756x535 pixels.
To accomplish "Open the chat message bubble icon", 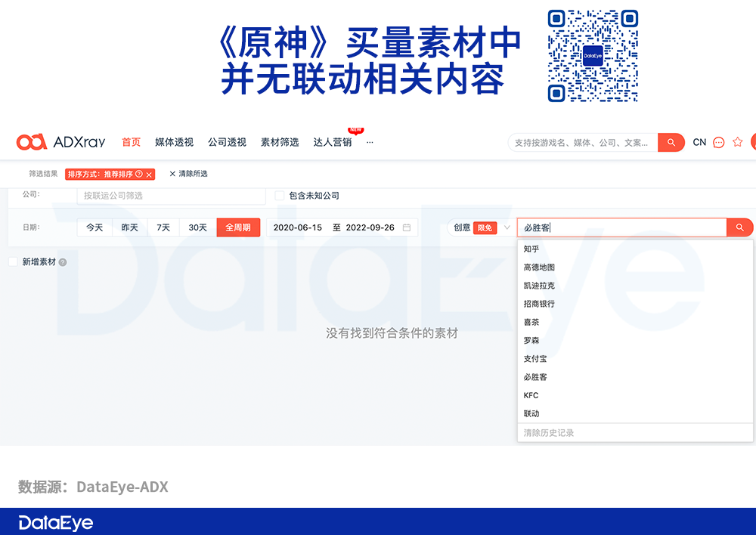I will [719, 142].
